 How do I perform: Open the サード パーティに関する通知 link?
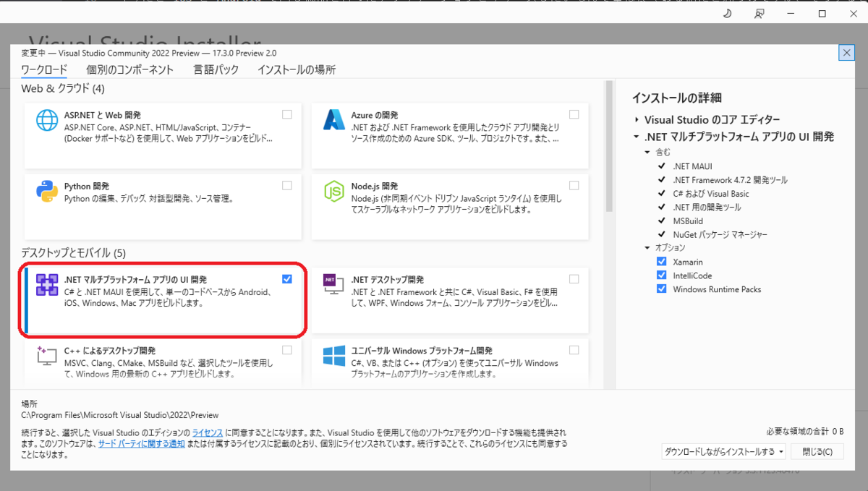point(142,444)
